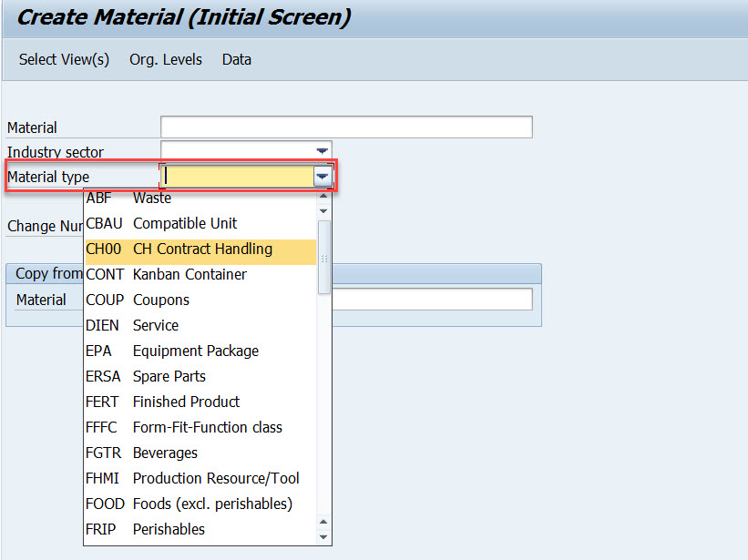Toggle the Material type dropdown arrow
The height and width of the screenshot is (560, 748).
323,177
